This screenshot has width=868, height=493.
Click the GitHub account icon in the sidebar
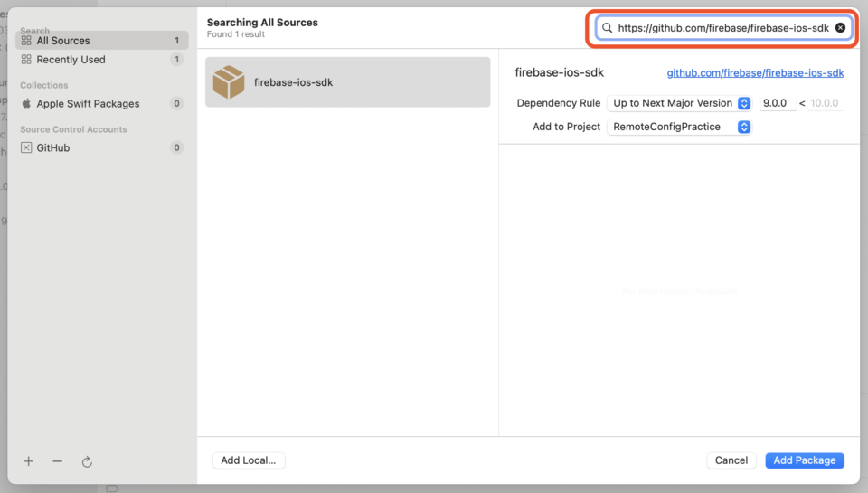(26, 147)
